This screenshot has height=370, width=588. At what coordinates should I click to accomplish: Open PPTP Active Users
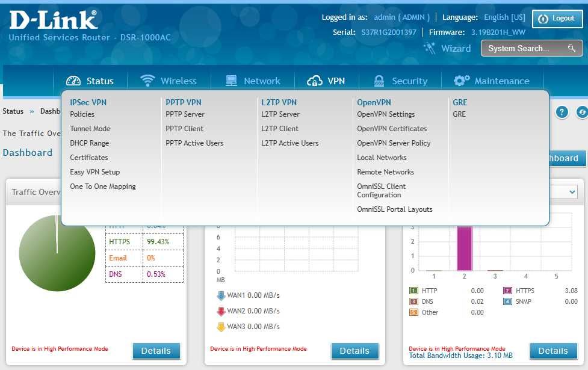pos(194,143)
